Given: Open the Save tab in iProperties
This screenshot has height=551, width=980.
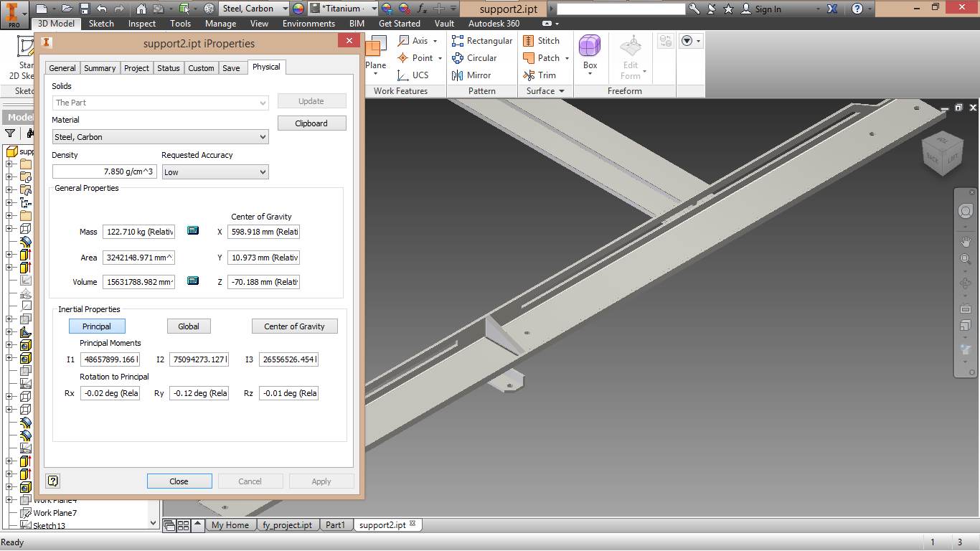Looking at the screenshot, I should [231, 68].
